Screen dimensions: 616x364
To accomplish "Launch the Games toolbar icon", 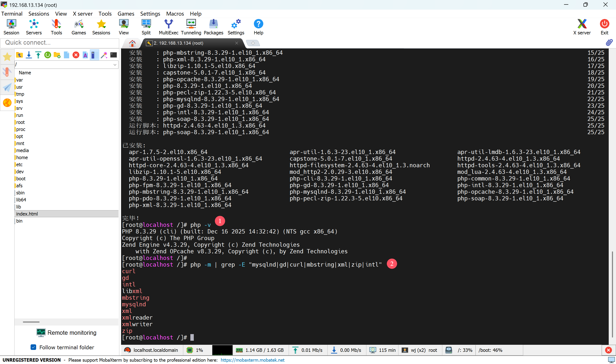I will (x=78, y=27).
